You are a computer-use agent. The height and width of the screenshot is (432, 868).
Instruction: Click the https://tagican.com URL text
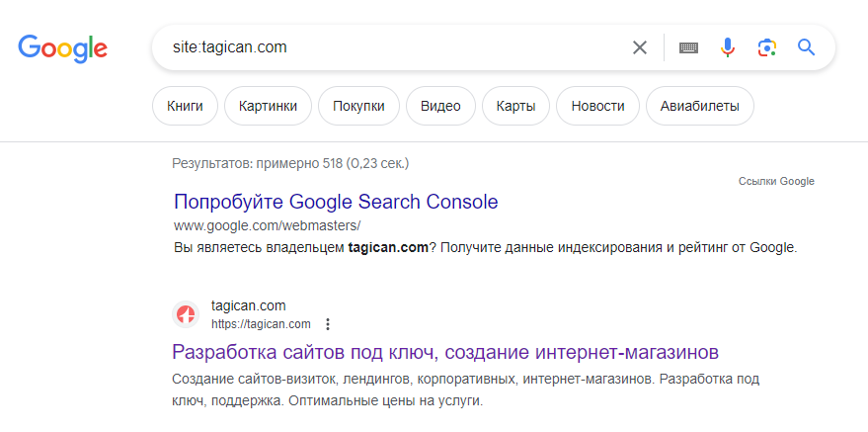pos(261,324)
